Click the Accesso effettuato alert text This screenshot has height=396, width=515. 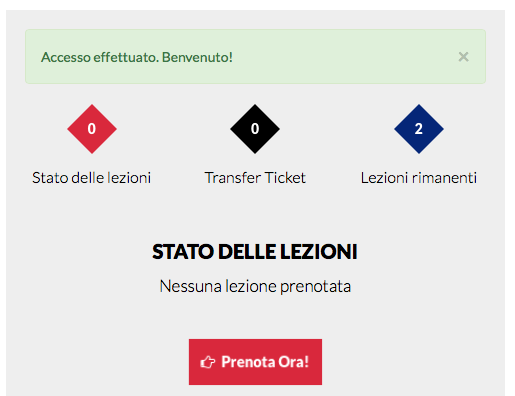click(x=137, y=57)
